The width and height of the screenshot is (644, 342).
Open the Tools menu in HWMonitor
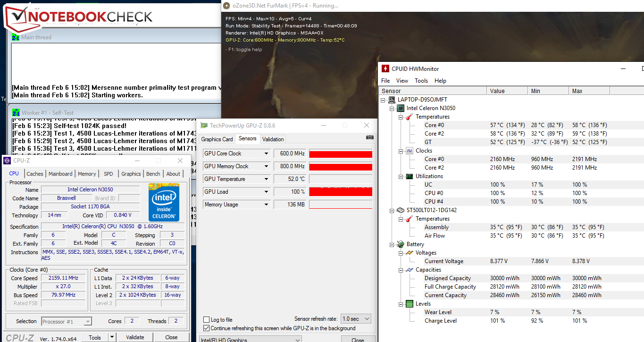[x=421, y=81]
